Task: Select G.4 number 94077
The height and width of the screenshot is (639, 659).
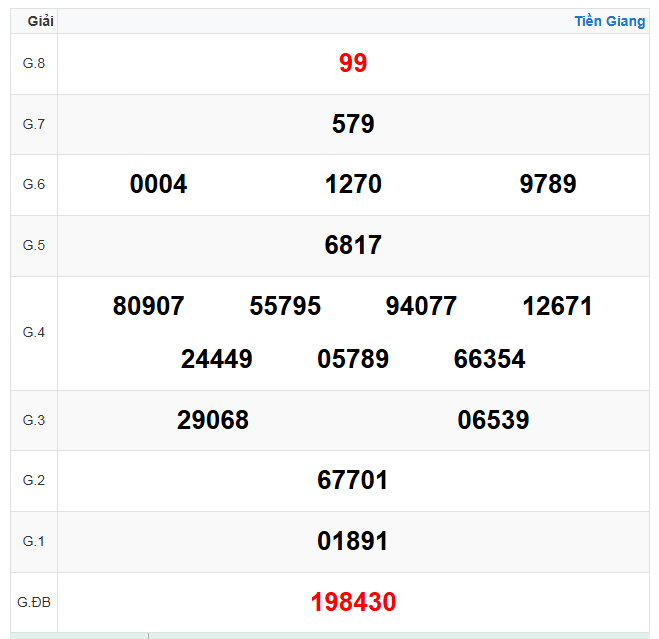Action: [x=421, y=307]
